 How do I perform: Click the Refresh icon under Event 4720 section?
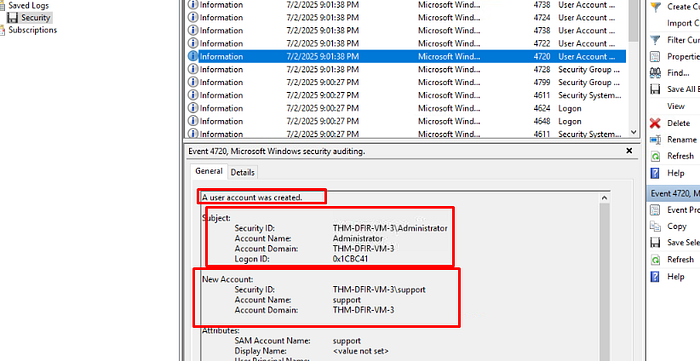pyautogui.click(x=655, y=259)
